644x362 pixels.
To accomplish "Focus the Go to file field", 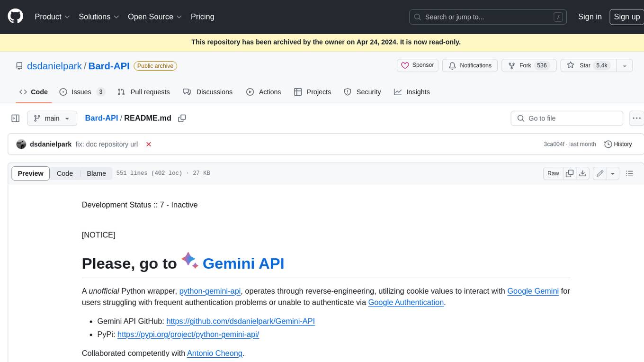I will pyautogui.click(x=567, y=118).
